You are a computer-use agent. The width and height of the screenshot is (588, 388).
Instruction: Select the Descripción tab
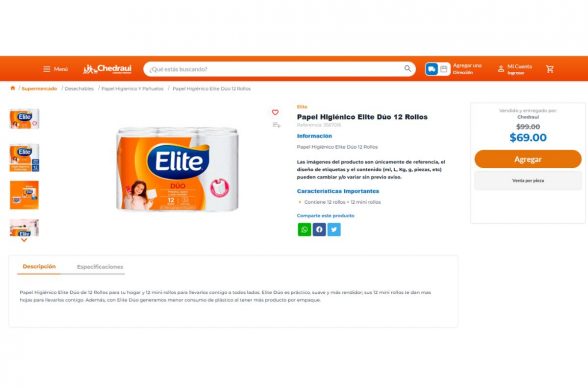(39, 267)
